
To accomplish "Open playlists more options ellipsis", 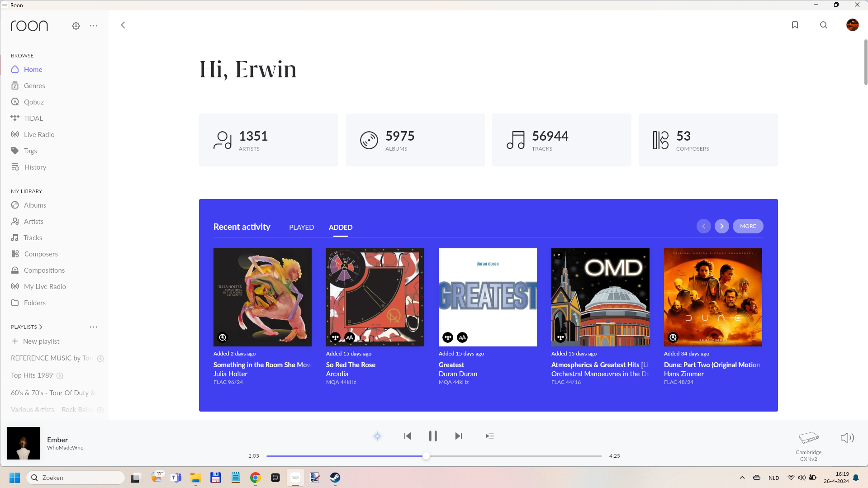I will (94, 327).
